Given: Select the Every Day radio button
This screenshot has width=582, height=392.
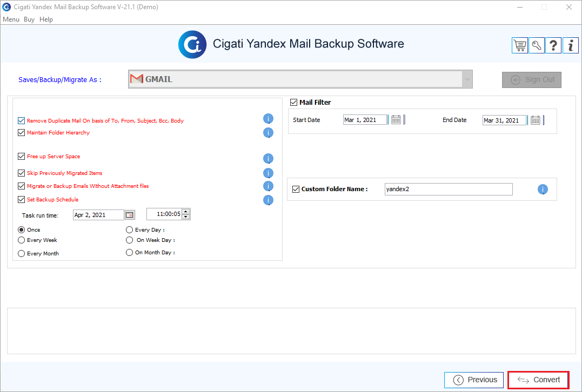Looking at the screenshot, I should point(129,229).
